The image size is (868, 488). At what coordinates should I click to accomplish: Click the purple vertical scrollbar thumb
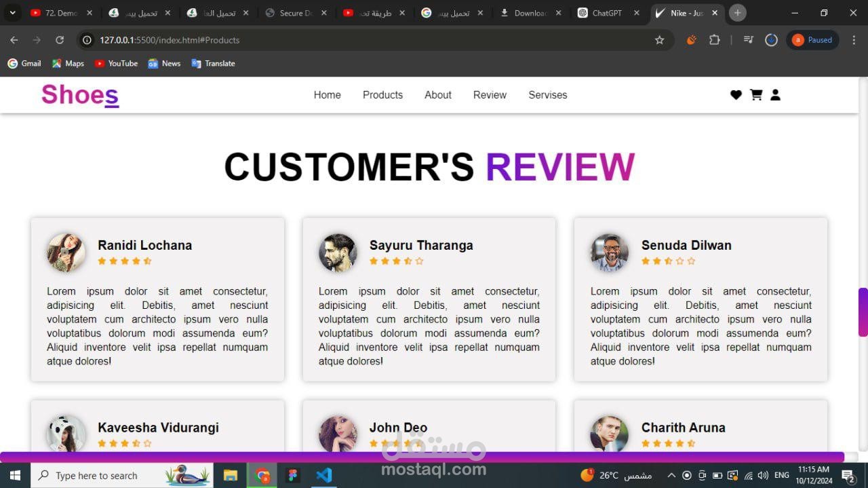point(863,312)
